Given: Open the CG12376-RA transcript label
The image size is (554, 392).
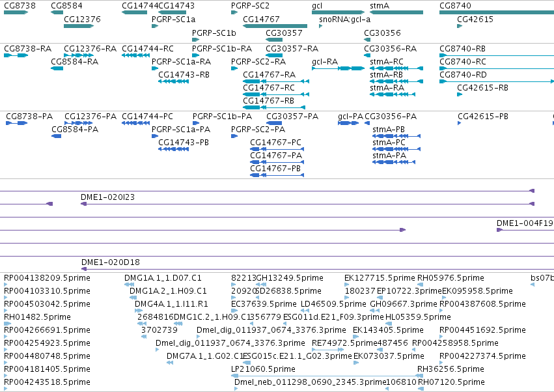Looking at the screenshot, I should (x=90, y=48).
